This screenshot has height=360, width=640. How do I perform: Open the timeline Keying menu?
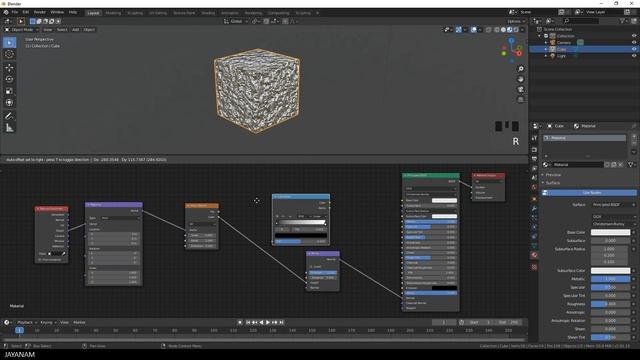coord(48,322)
